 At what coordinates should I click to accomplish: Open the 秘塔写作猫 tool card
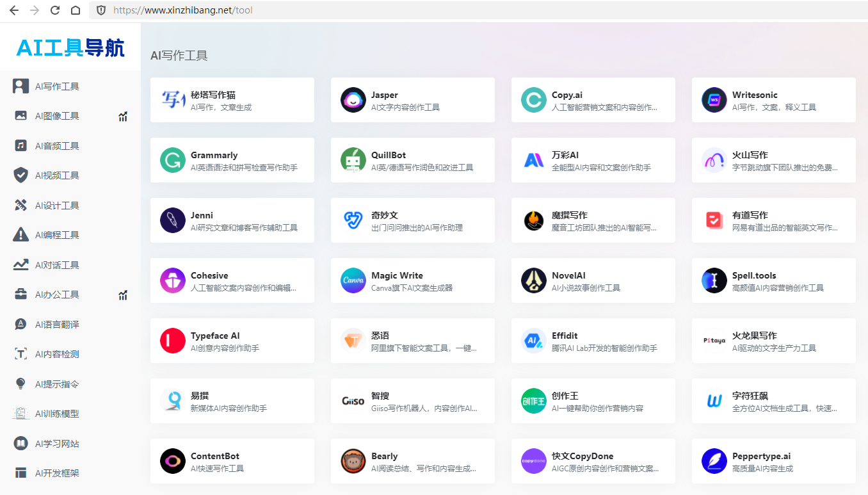tap(232, 99)
